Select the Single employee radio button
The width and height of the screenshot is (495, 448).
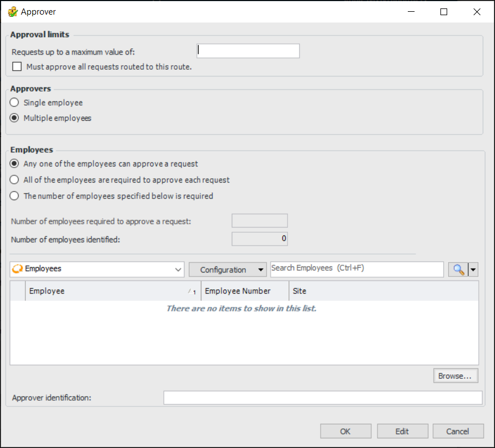pyautogui.click(x=14, y=102)
